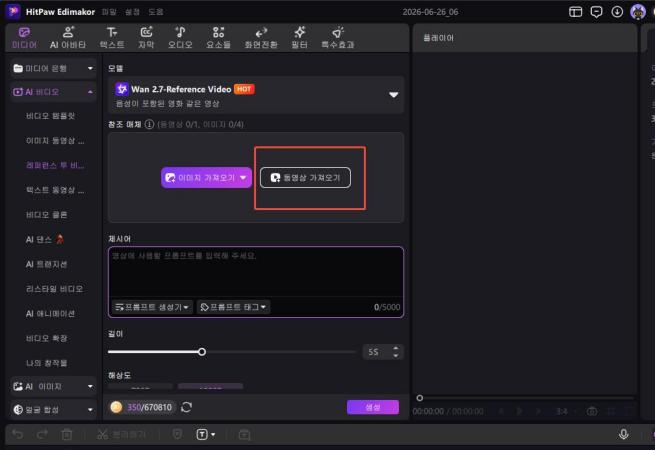Open the user avatar profile
655x450 pixels.
(x=638, y=12)
